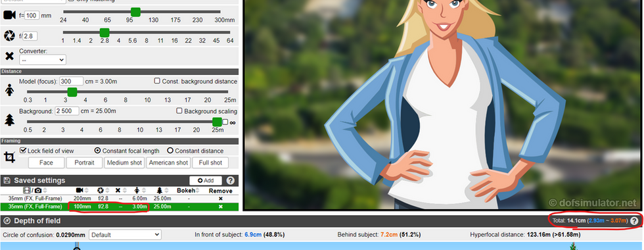
Task: Click the background distance slider handle
Action: [x=218, y=122]
